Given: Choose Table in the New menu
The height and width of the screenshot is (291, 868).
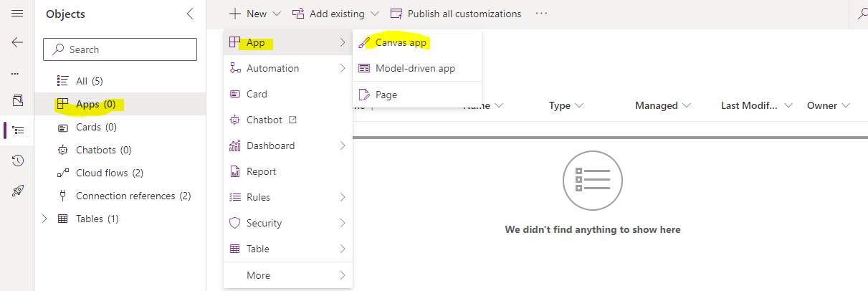Looking at the screenshot, I should [x=287, y=249].
